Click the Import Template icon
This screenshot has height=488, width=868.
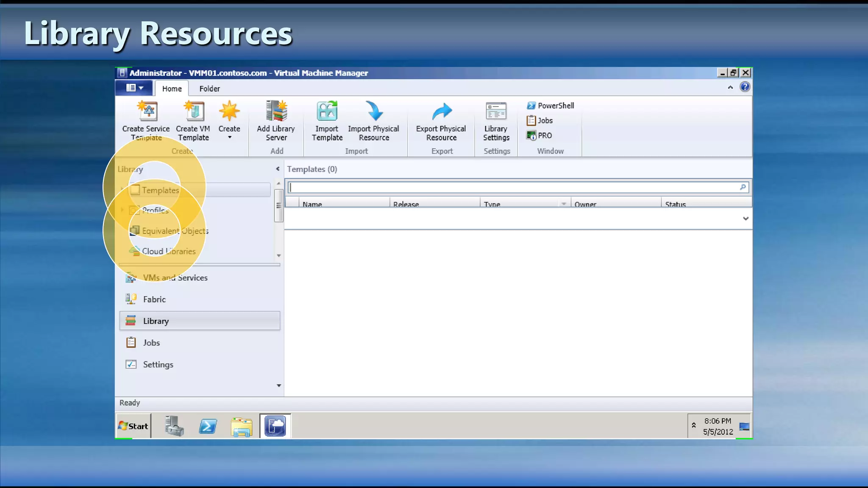327,111
